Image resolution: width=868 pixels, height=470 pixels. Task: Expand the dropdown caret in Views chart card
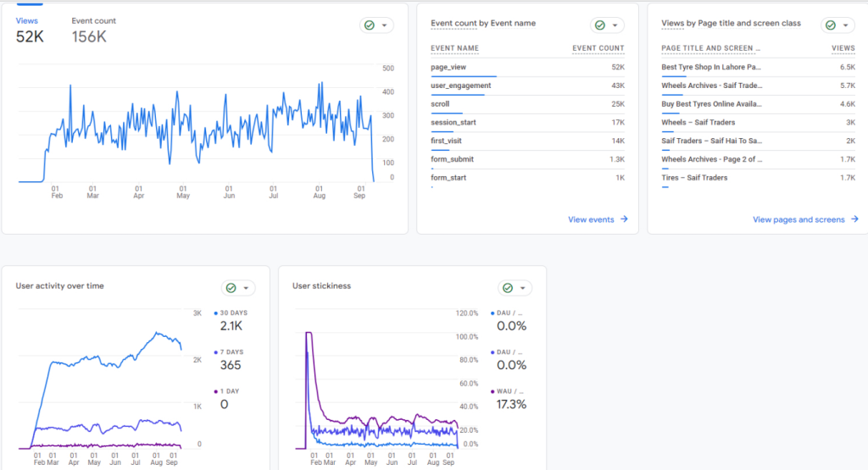point(386,25)
